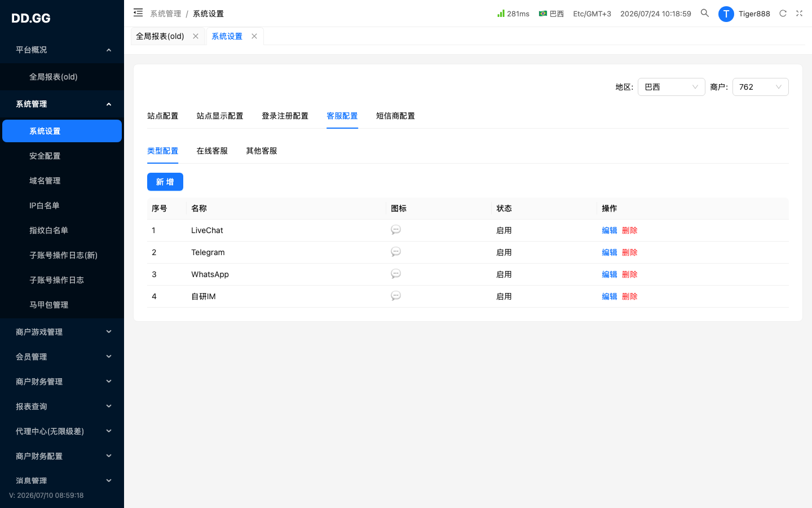812x508 pixels.
Task: Expand the 消息管理 menu group
Action: click(62, 481)
